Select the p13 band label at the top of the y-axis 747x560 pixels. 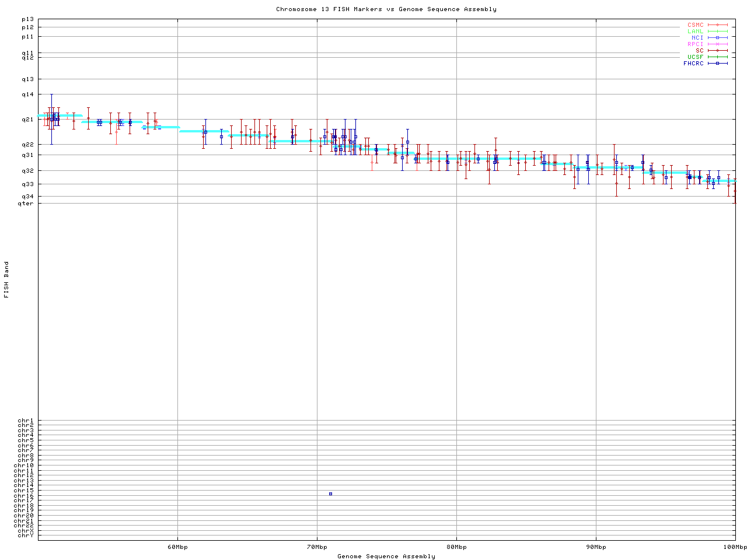[27, 19]
